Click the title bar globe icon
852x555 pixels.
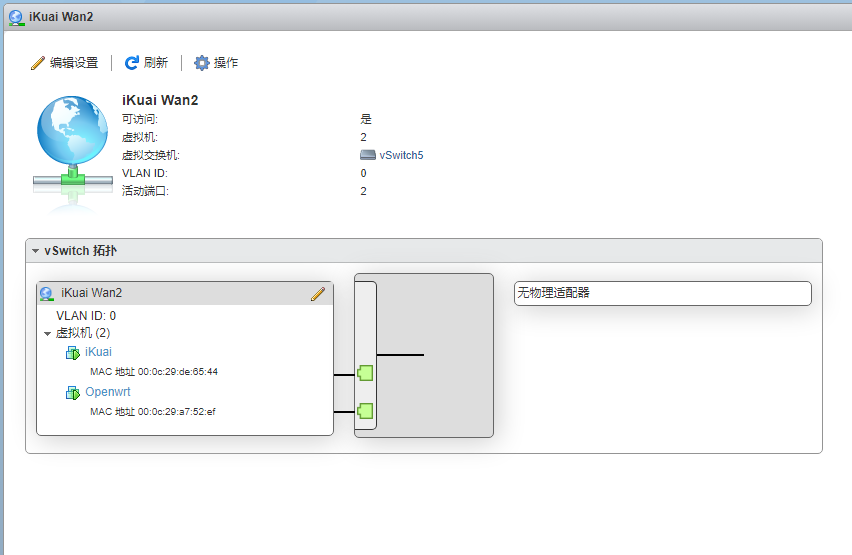16,17
